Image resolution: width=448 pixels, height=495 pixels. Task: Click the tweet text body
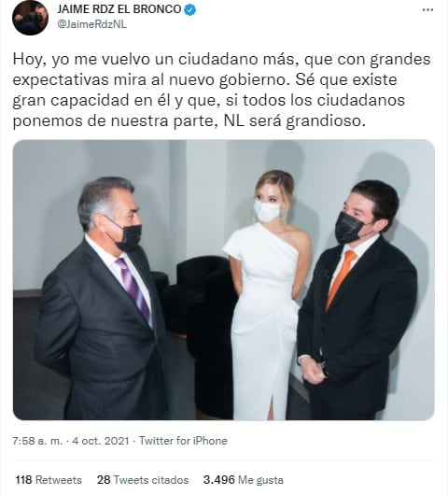pyautogui.click(x=221, y=90)
